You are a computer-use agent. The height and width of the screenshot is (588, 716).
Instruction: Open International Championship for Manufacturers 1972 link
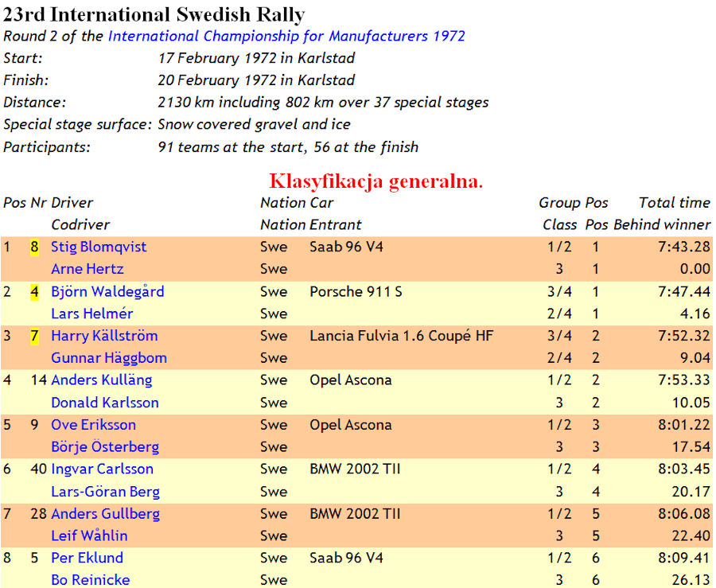coord(286,36)
